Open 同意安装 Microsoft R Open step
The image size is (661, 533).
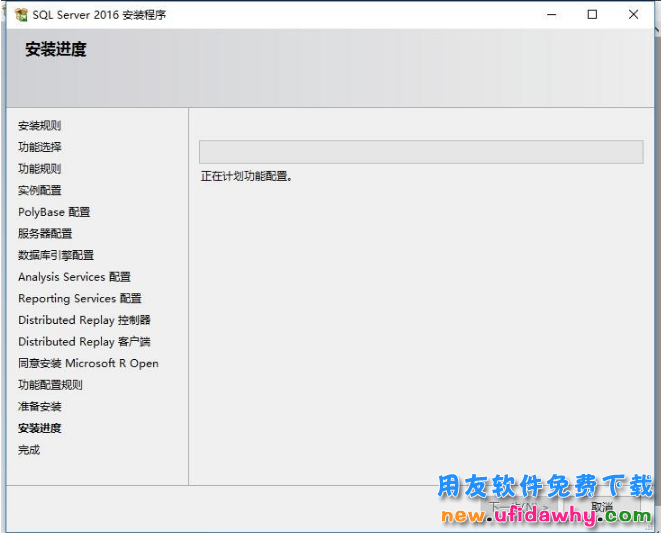point(88,364)
